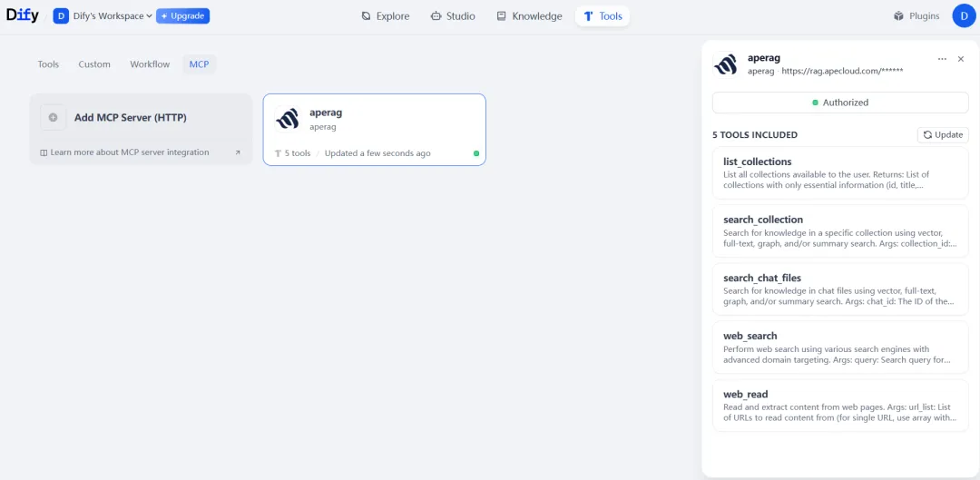Image resolution: width=980 pixels, height=480 pixels.
Task: Open the more options ellipsis menu
Action: coord(942,59)
